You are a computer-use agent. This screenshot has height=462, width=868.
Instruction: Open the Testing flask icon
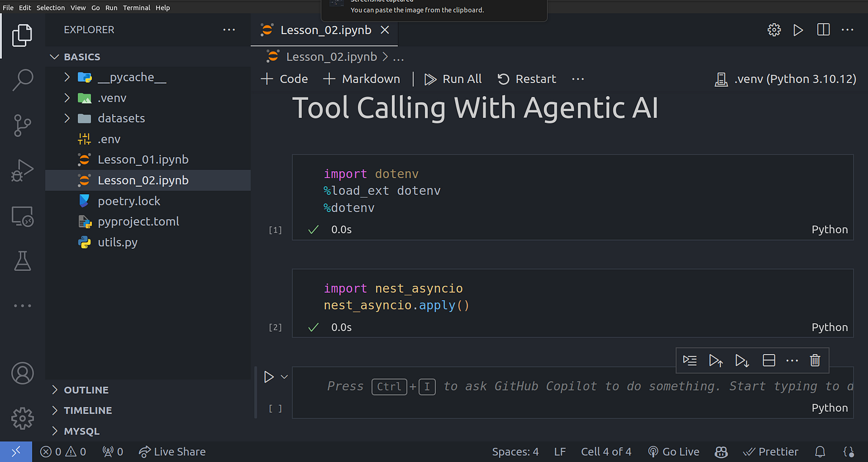click(22, 261)
